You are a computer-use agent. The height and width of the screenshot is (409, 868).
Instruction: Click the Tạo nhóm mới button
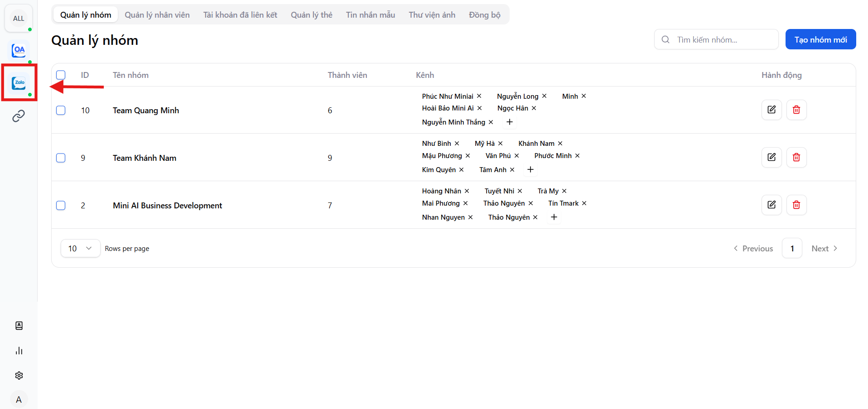(820, 39)
